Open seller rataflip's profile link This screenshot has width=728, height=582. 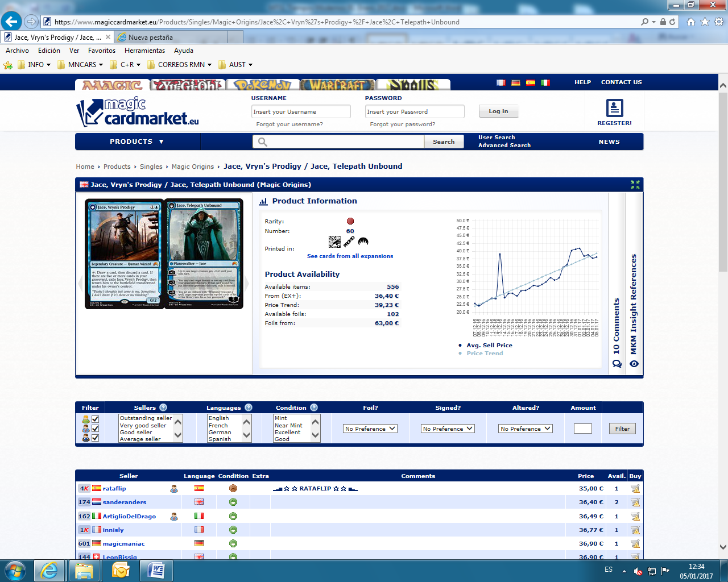tap(114, 488)
